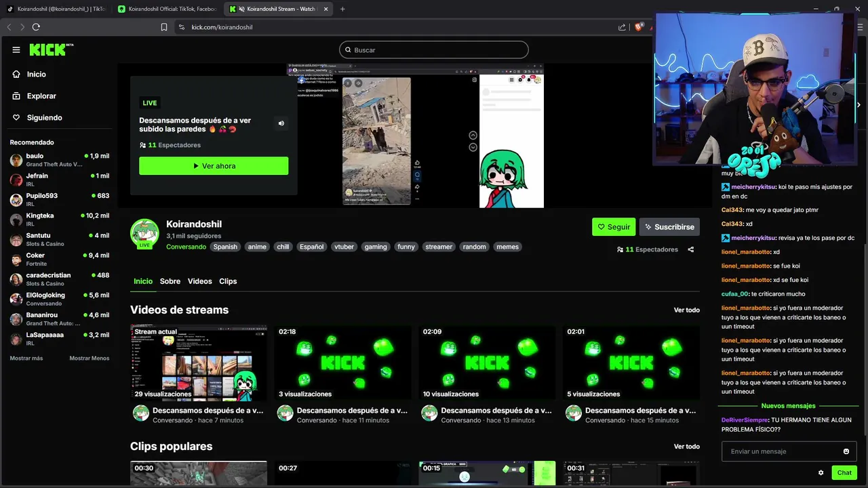Click the Spanish tag
The image size is (868, 488).
226,247
